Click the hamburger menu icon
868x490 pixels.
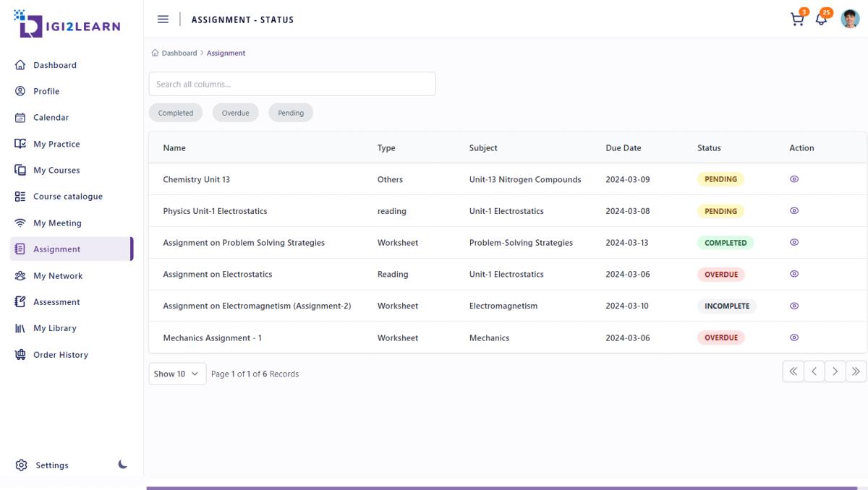point(163,20)
